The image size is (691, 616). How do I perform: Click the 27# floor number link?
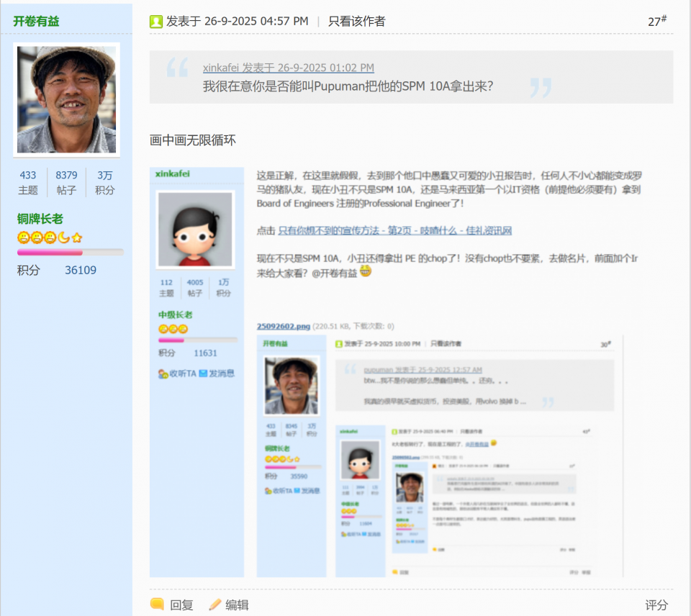click(656, 22)
